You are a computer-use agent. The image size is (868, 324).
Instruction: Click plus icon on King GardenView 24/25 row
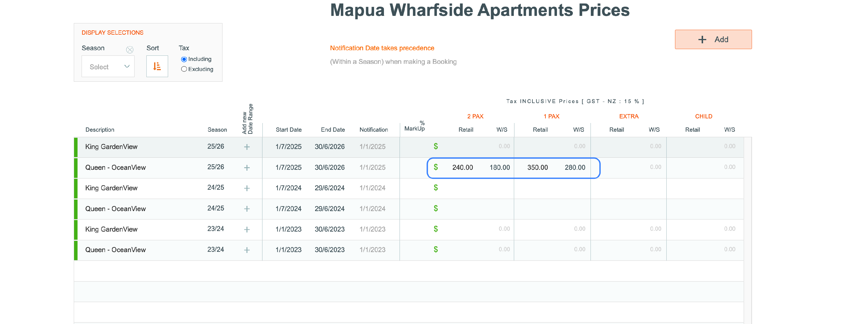[247, 188]
